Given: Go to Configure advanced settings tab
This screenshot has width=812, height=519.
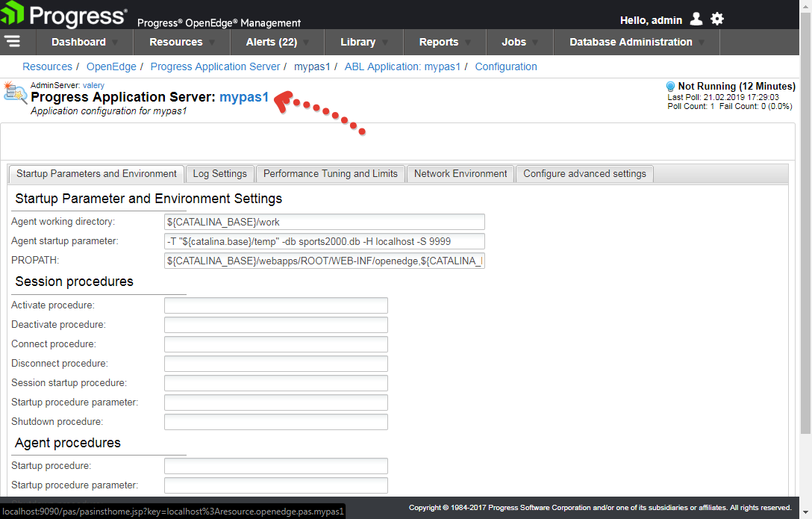Looking at the screenshot, I should (x=584, y=174).
